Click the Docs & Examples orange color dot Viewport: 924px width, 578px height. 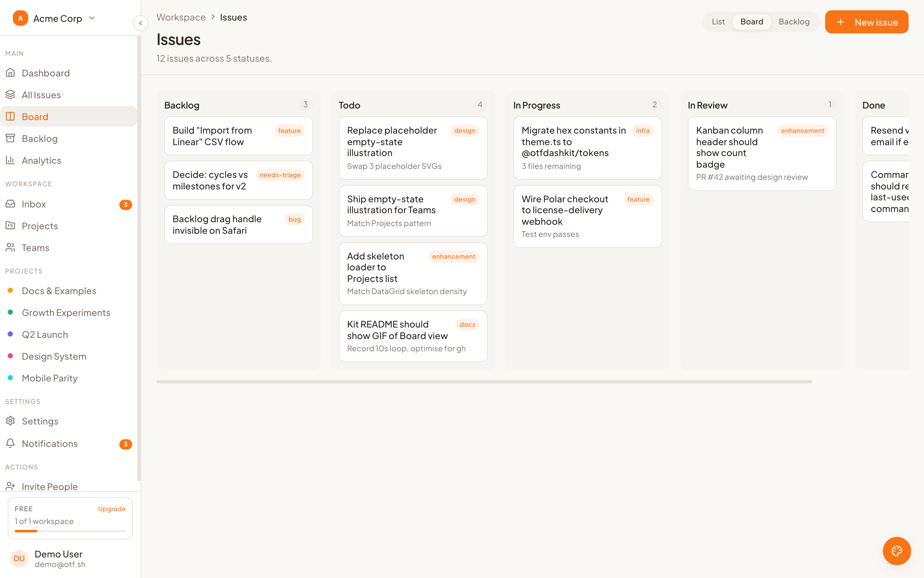(10, 291)
